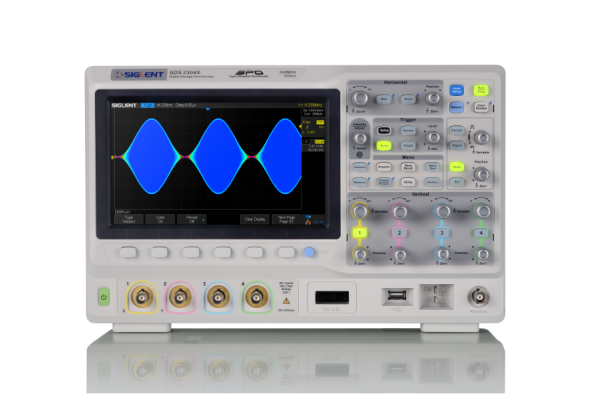Tap the Horizontal Position knob

coord(433,98)
